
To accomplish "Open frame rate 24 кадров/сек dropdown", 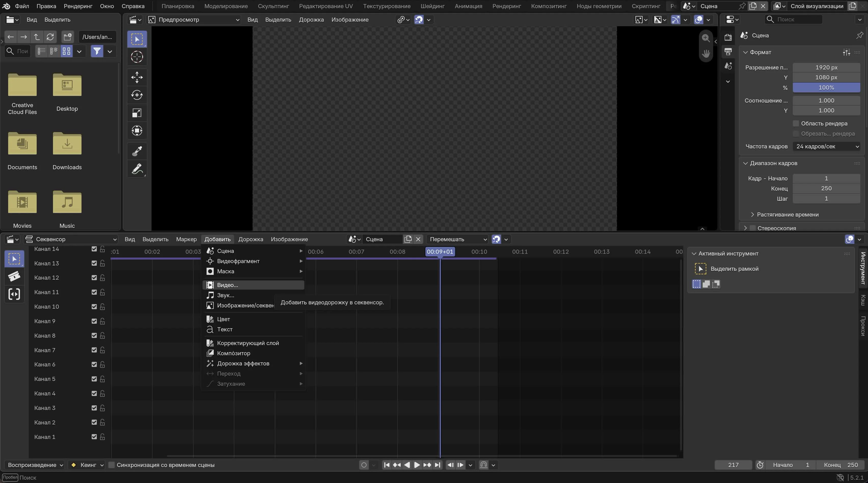I will [826, 146].
